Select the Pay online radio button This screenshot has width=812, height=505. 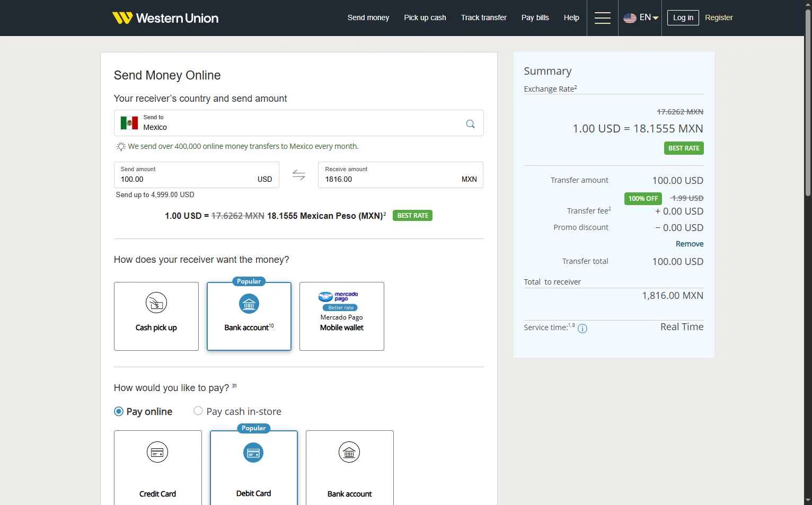[x=119, y=411]
